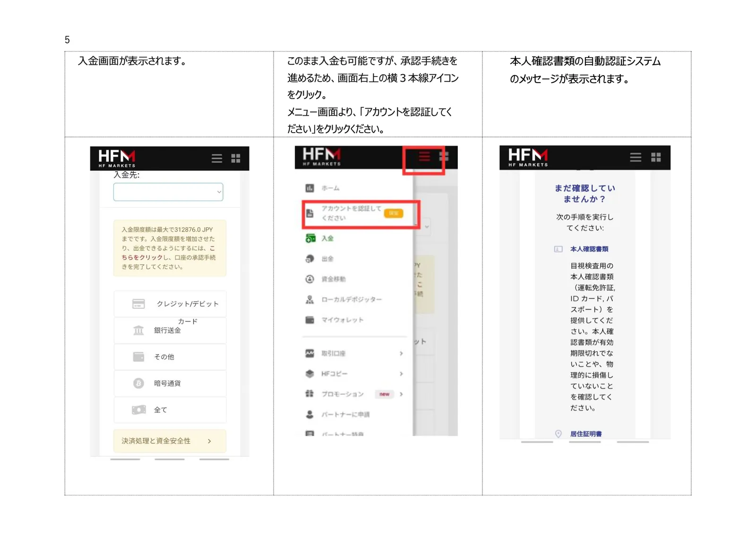The width and height of the screenshot is (756, 534).
Task: Click grid icon in right HFM screenshot
Action: [656, 157]
